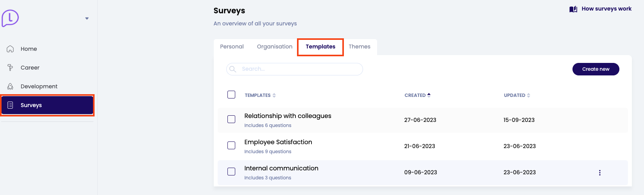The image size is (644, 195).
Task: Check the Relationship with colleagues checkbox
Action: click(x=231, y=119)
